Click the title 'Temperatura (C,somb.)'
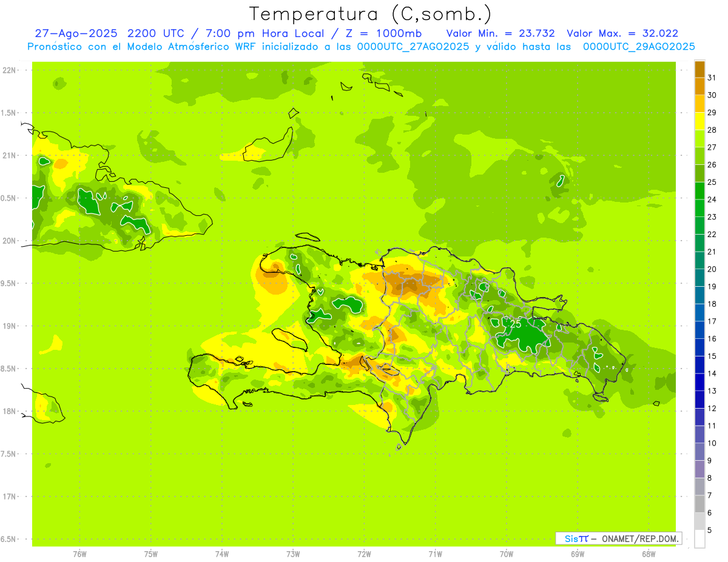The height and width of the screenshot is (562, 728). click(x=371, y=14)
